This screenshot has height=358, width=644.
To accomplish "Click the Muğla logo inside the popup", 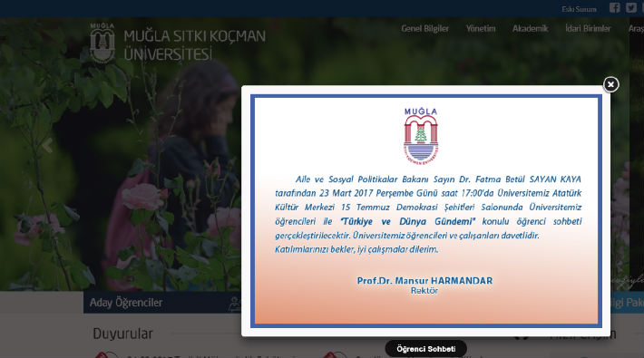I will tap(421, 136).
